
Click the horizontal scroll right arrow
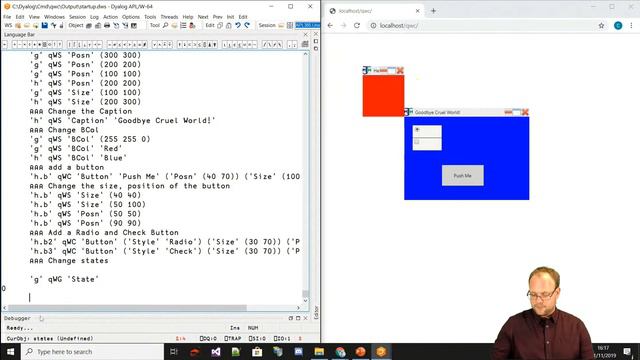point(298,308)
